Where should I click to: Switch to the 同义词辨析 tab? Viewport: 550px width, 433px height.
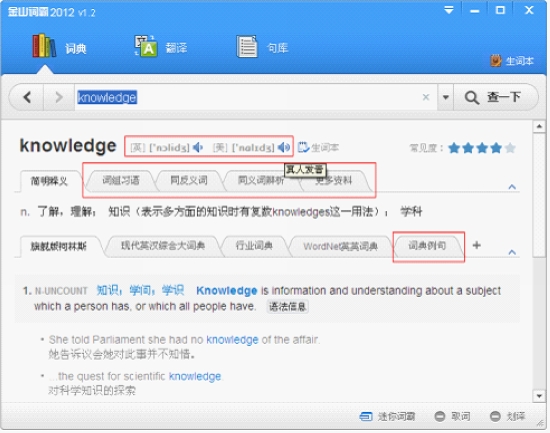coord(260,181)
